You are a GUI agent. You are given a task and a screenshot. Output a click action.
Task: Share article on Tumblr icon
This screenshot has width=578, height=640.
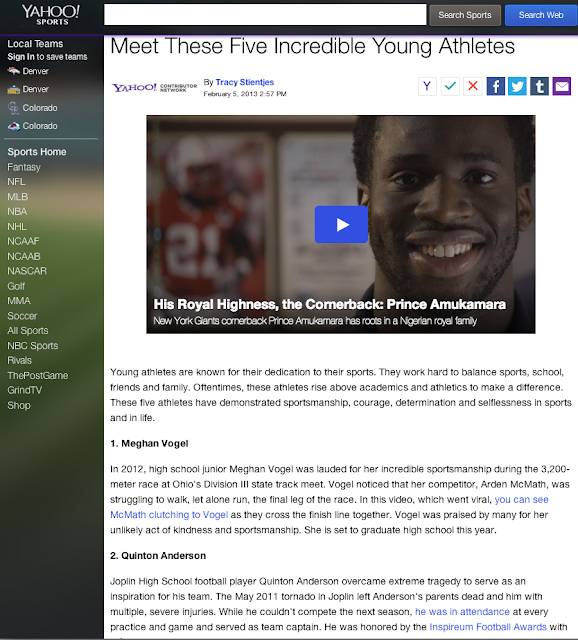point(539,86)
